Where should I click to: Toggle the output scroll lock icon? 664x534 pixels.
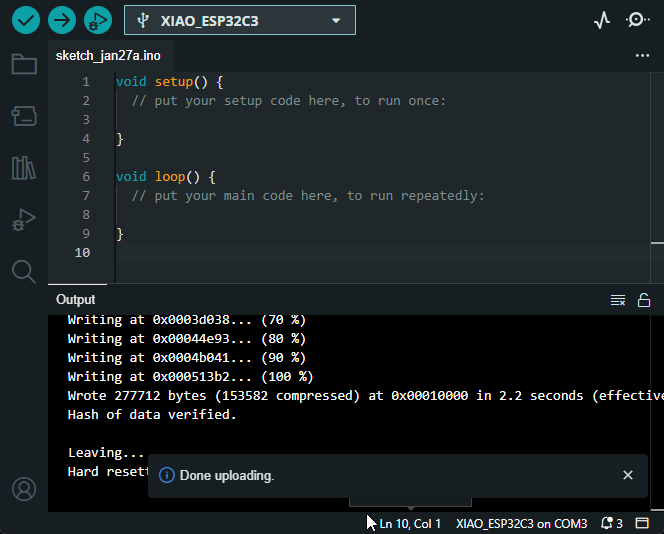tap(644, 300)
